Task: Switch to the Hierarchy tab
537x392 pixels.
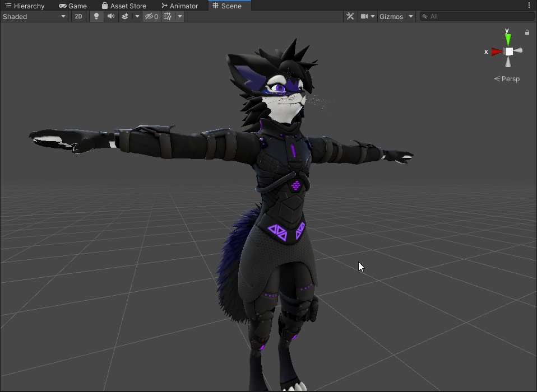Action: 25,6
